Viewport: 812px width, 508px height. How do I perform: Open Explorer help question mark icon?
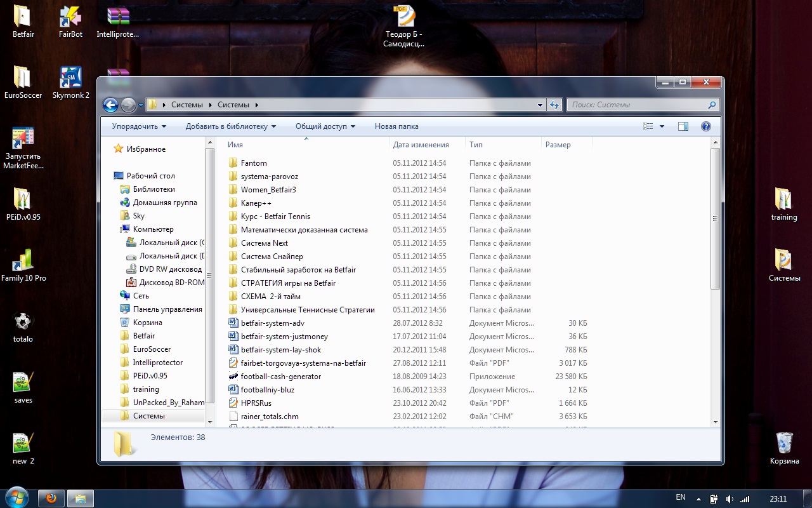pos(705,126)
